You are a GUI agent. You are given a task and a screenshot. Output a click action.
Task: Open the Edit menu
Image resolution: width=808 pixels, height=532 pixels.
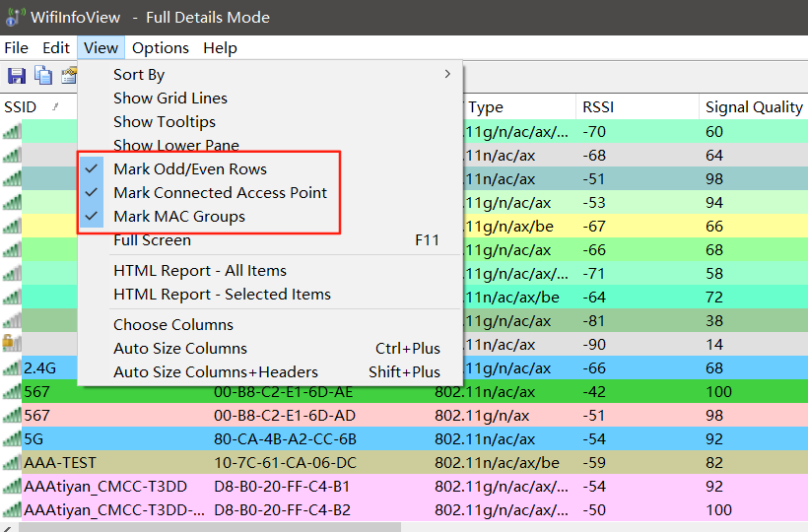[x=55, y=48]
